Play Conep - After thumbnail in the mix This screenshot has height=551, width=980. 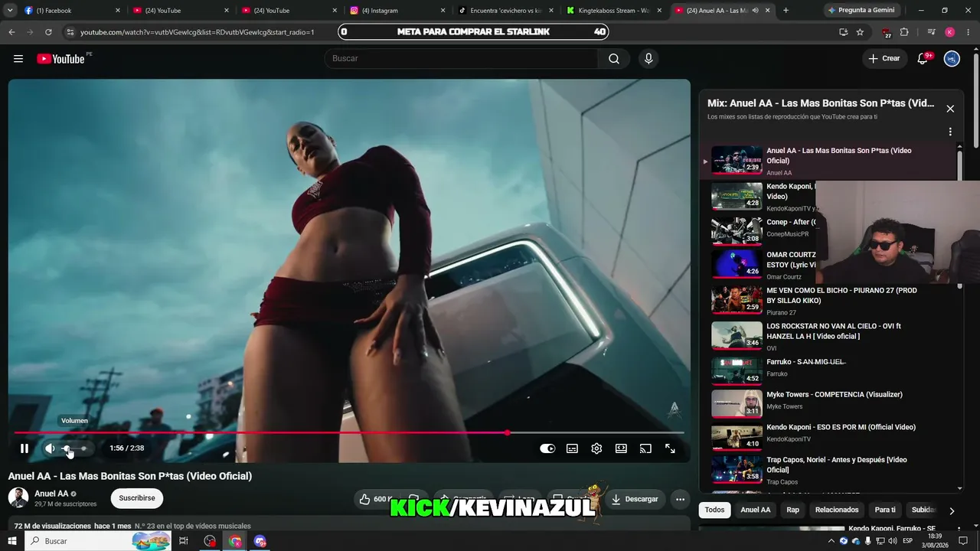pos(737,230)
